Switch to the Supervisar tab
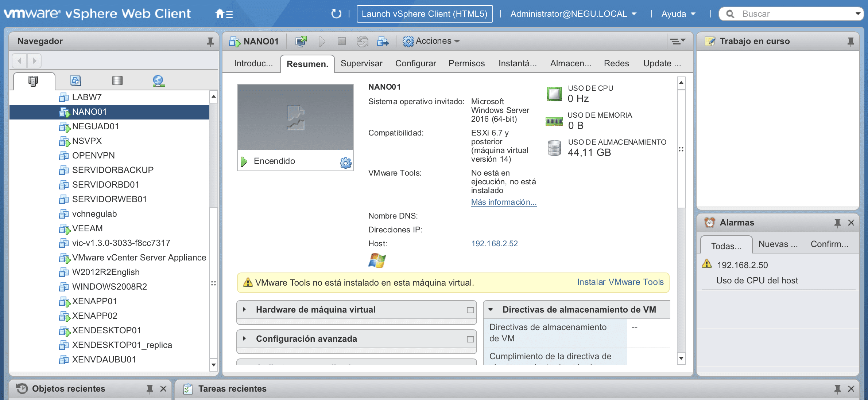868x400 pixels. [x=361, y=63]
